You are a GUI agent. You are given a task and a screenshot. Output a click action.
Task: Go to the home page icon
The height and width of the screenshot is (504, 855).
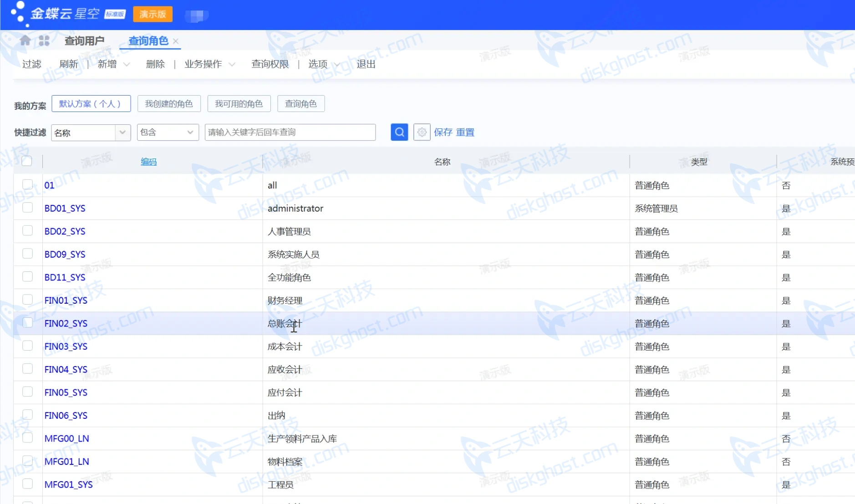click(x=25, y=41)
